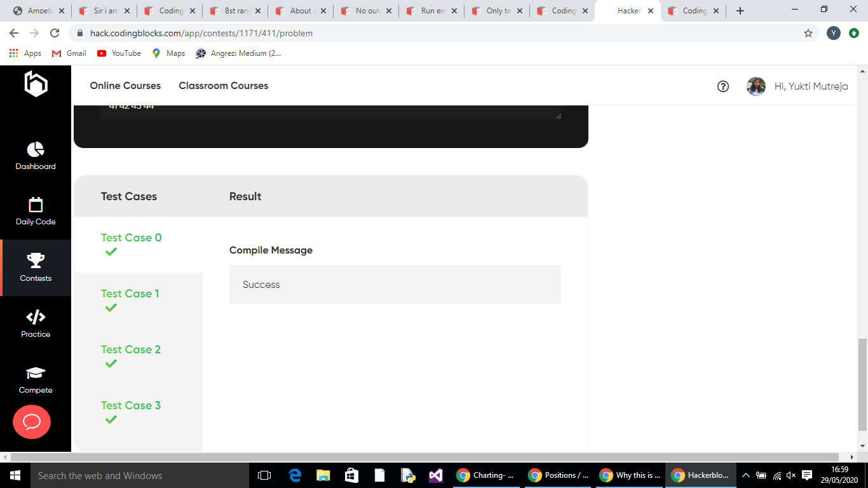The width and height of the screenshot is (868, 488).
Task: Open Classroom Courses in the header
Action: click(224, 86)
